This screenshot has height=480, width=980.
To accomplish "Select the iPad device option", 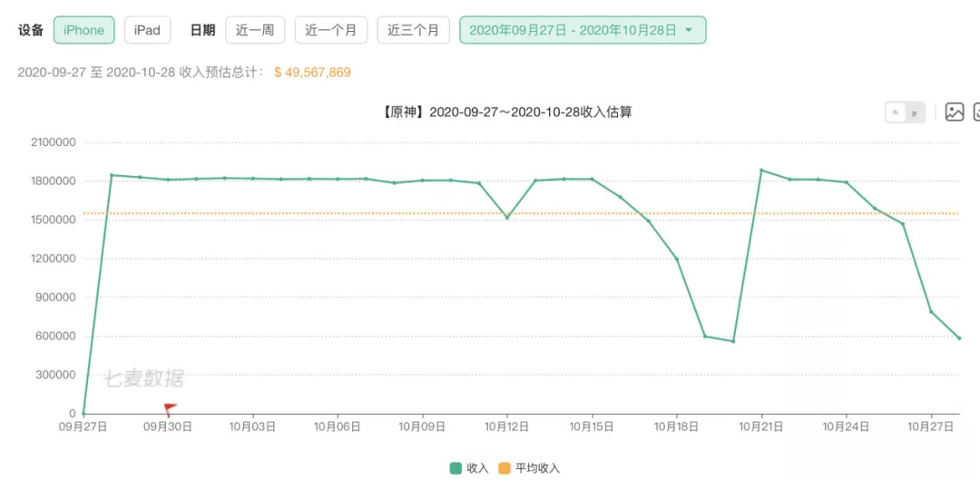I will [x=147, y=30].
